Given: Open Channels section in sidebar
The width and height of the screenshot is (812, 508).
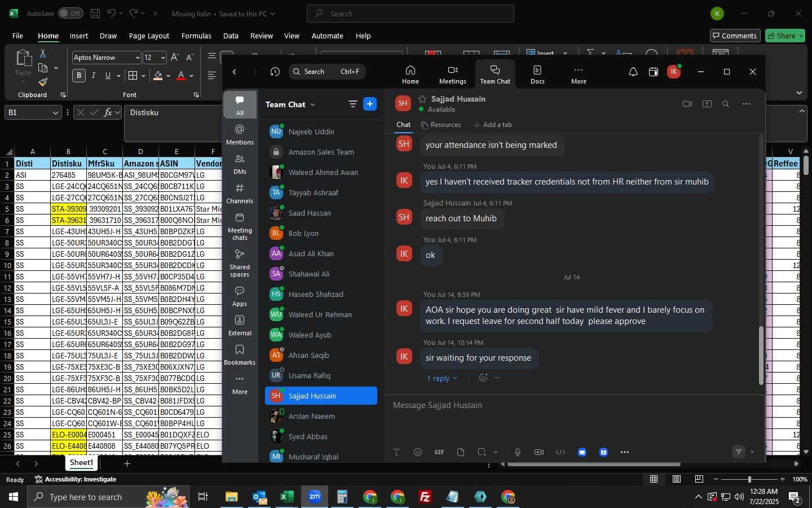Looking at the screenshot, I should pyautogui.click(x=240, y=194).
